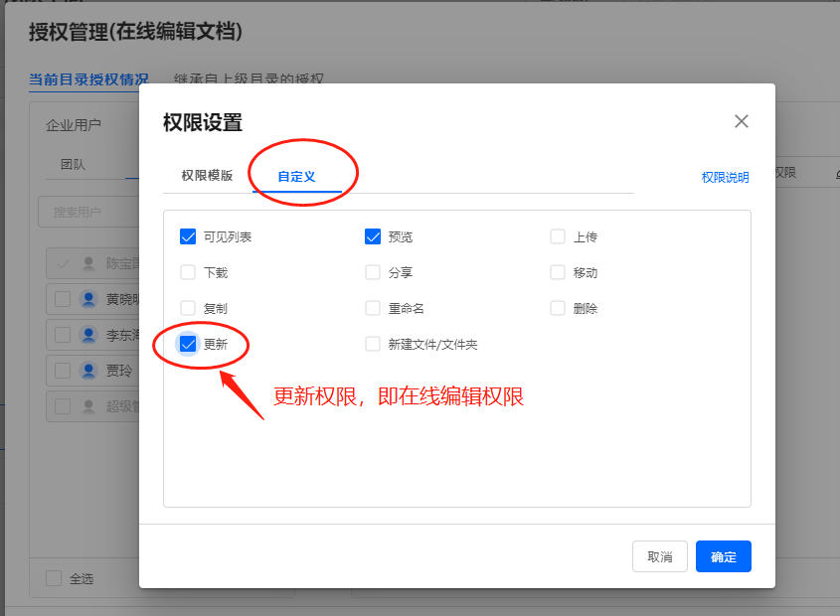Close the 权限设置 dialog with the X icon
Viewport: 840px width, 616px height.
pyautogui.click(x=742, y=121)
